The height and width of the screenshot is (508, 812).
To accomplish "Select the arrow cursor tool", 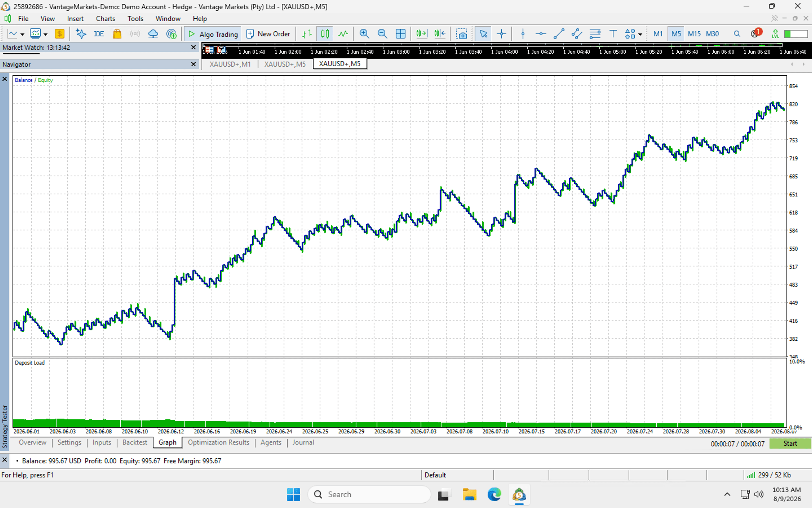I will [x=484, y=34].
